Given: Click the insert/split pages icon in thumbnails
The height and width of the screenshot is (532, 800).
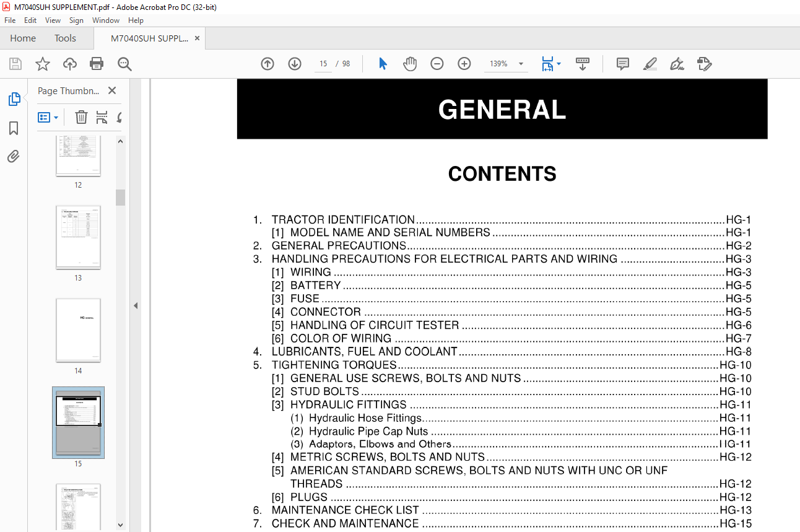Looking at the screenshot, I should [x=102, y=117].
